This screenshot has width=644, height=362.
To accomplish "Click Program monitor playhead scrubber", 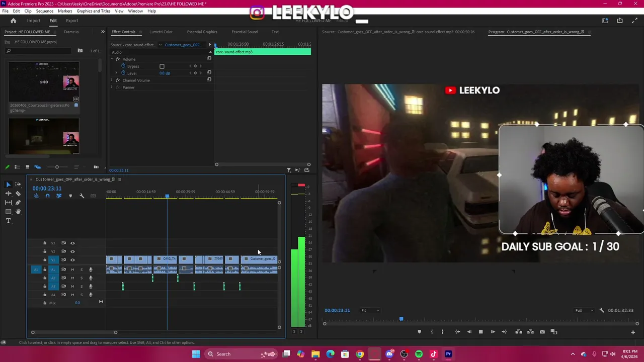I will click(401, 319).
